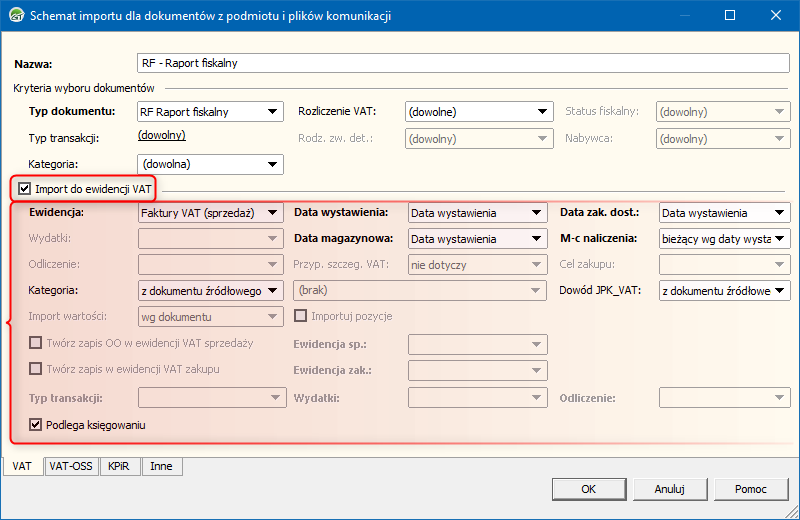Toggle Import do ewidencji VAT checkbox
The image size is (800, 520).
[24, 189]
